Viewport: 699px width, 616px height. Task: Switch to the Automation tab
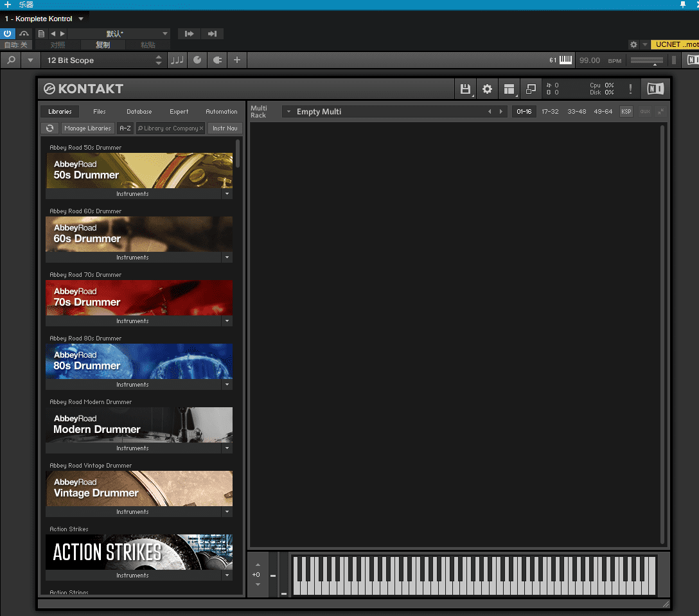(x=222, y=111)
